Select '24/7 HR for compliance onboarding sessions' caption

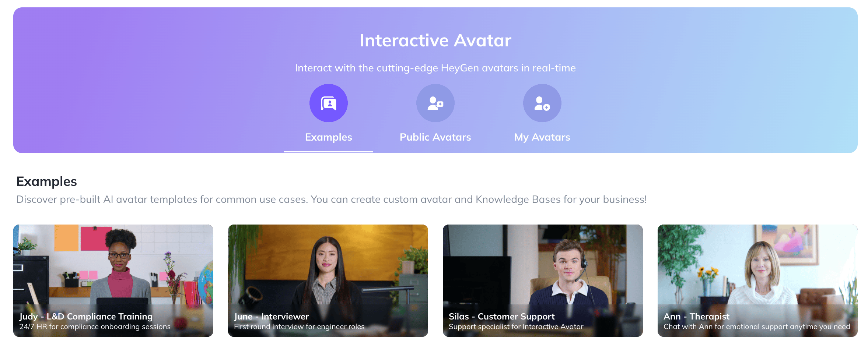click(x=95, y=326)
